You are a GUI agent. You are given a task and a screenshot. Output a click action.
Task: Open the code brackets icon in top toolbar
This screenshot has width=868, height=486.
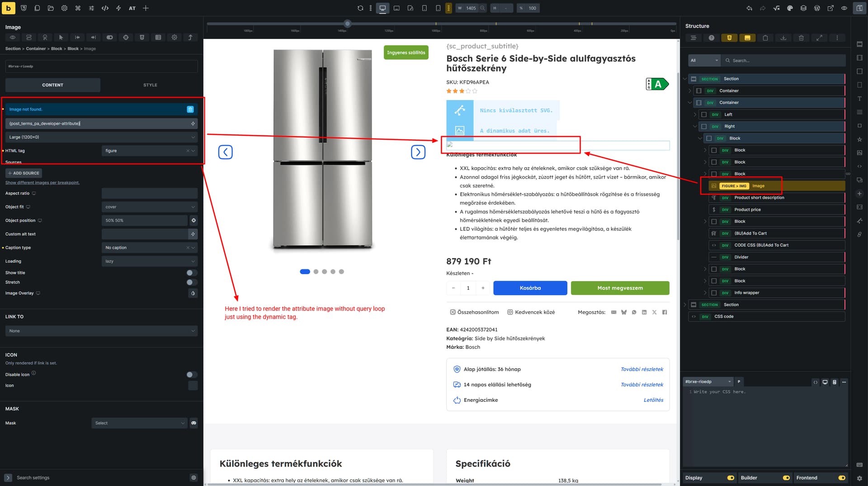[x=105, y=8]
